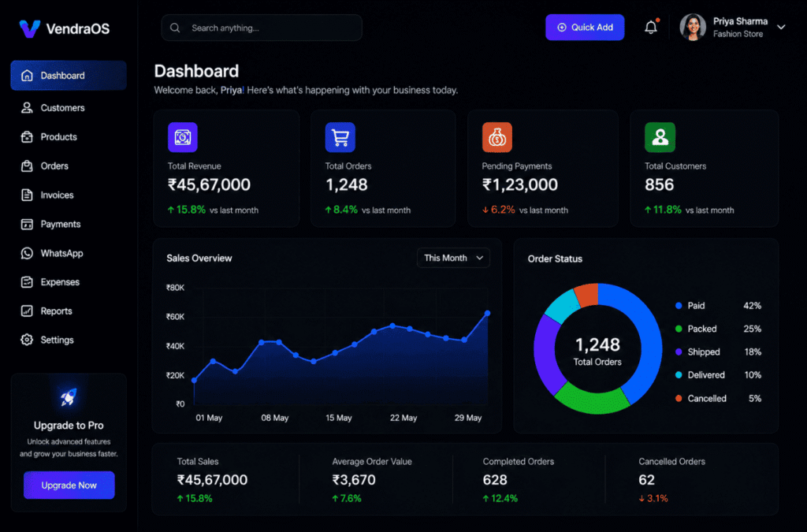Click the Packed green legend dot
Viewport: 807px width, 532px height.
pos(679,329)
